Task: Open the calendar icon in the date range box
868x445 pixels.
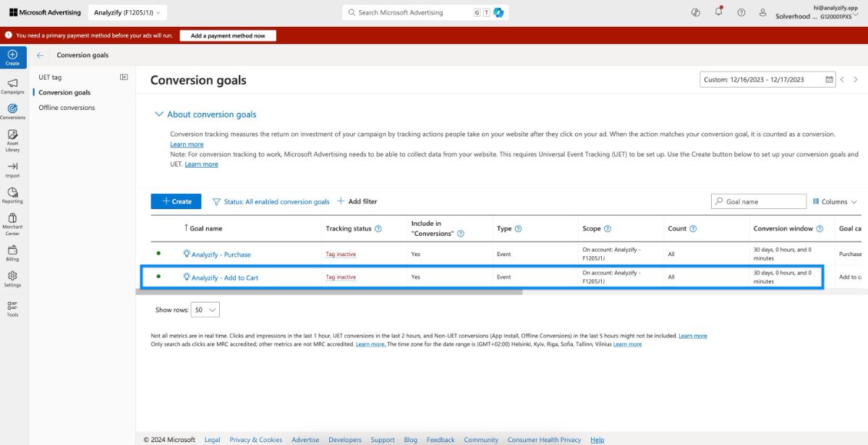Action: tap(830, 80)
